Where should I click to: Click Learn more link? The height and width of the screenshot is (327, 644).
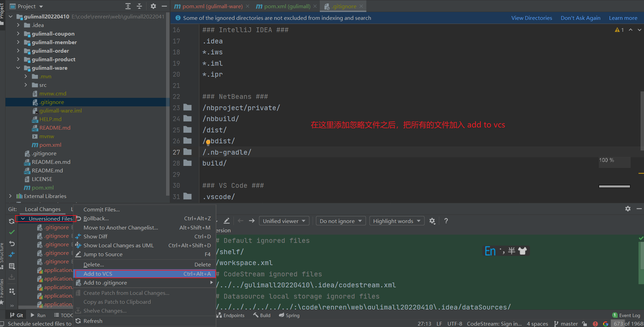tap(623, 18)
